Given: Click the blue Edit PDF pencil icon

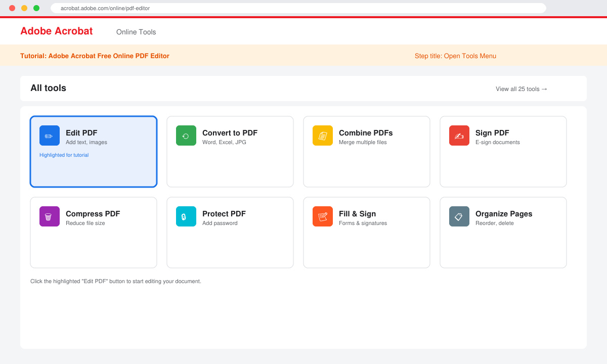Looking at the screenshot, I should [x=50, y=135].
